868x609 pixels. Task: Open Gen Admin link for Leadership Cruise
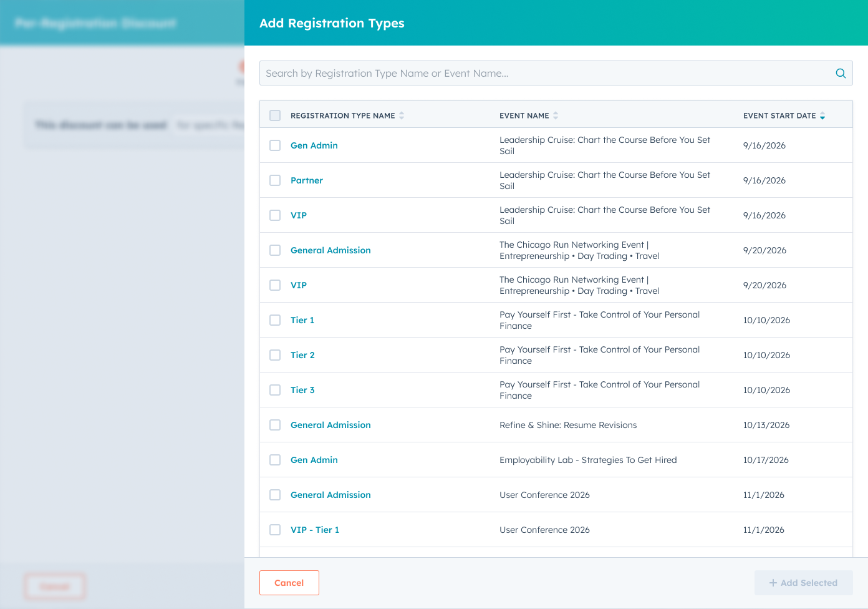click(x=314, y=145)
